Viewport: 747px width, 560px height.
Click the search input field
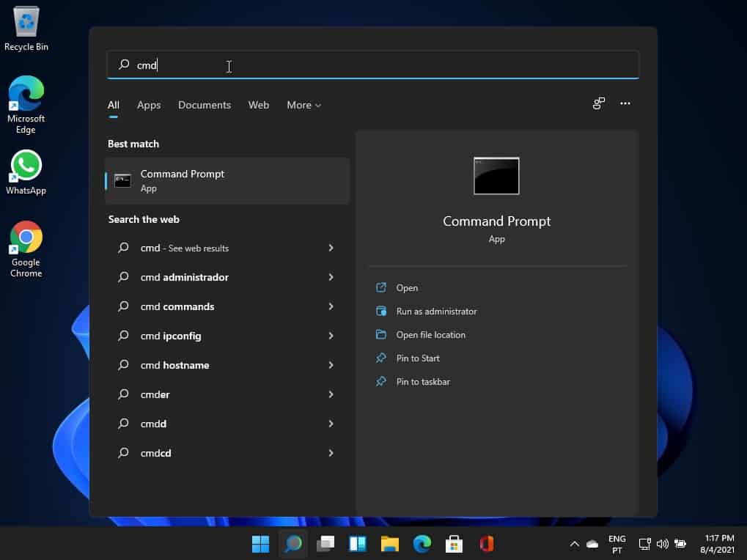372,65
